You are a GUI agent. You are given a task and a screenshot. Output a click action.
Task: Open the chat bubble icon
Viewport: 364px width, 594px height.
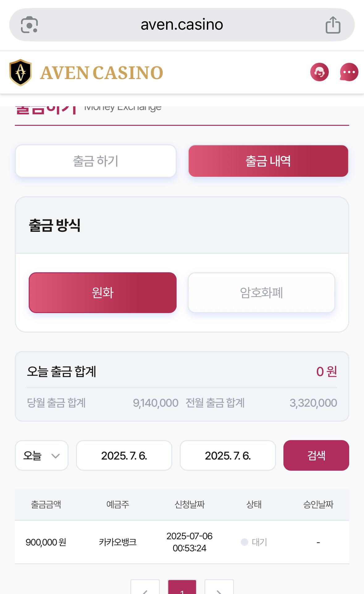click(x=349, y=72)
